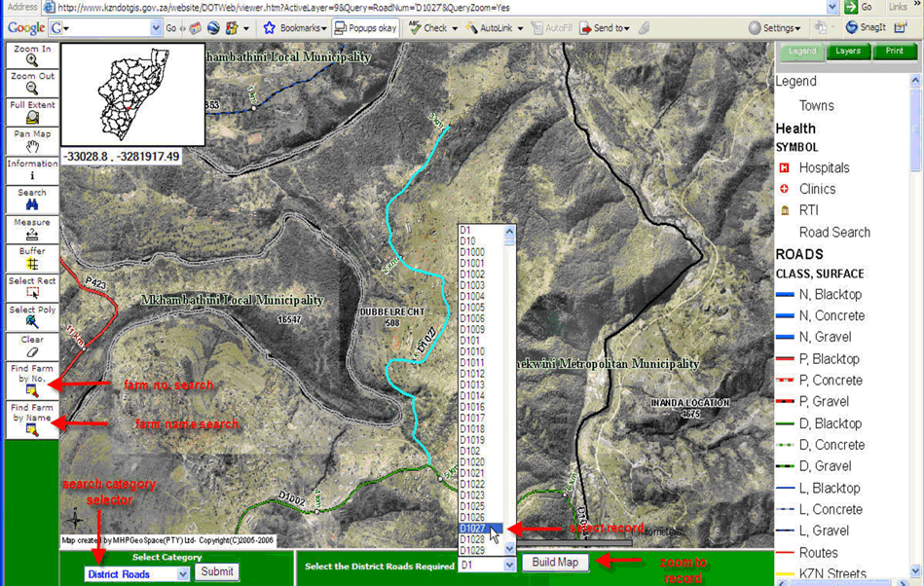Click the overview map thumbnail
Image resolution: width=924 pixels, height=586 pixels.
[x=133, y=94]
